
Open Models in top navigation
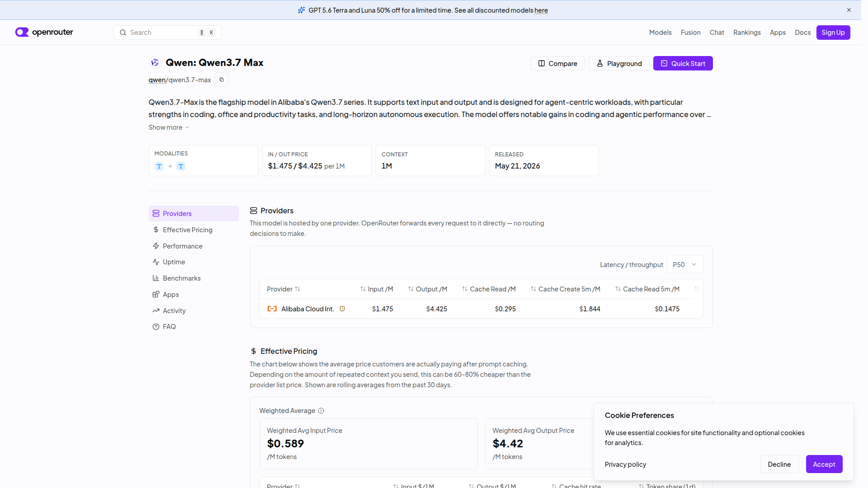[x=660, y=33]
